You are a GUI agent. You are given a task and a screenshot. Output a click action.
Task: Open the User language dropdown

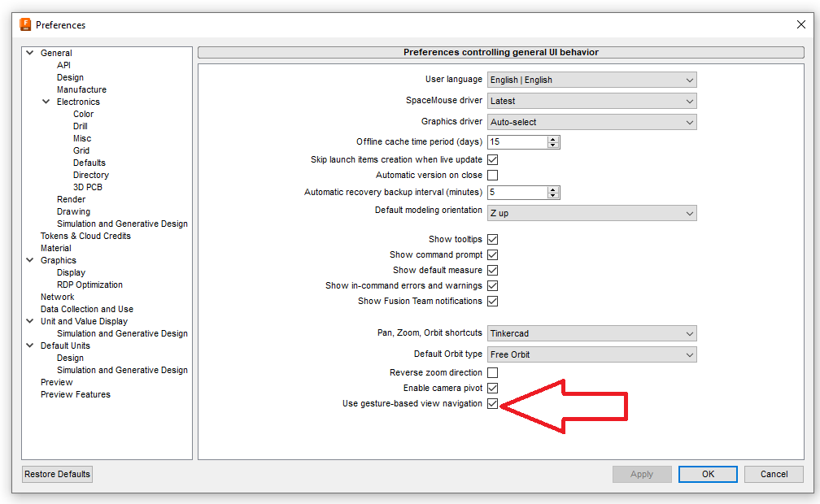click(591, 80)
